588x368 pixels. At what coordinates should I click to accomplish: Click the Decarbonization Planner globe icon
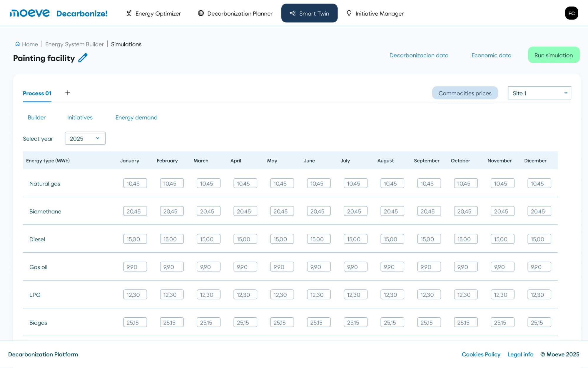201,13
